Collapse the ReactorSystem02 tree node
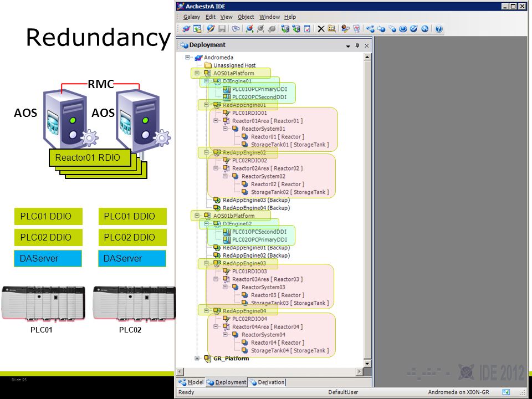The height and width of the screenshot is (399, 532). click(x=226, y=176)
